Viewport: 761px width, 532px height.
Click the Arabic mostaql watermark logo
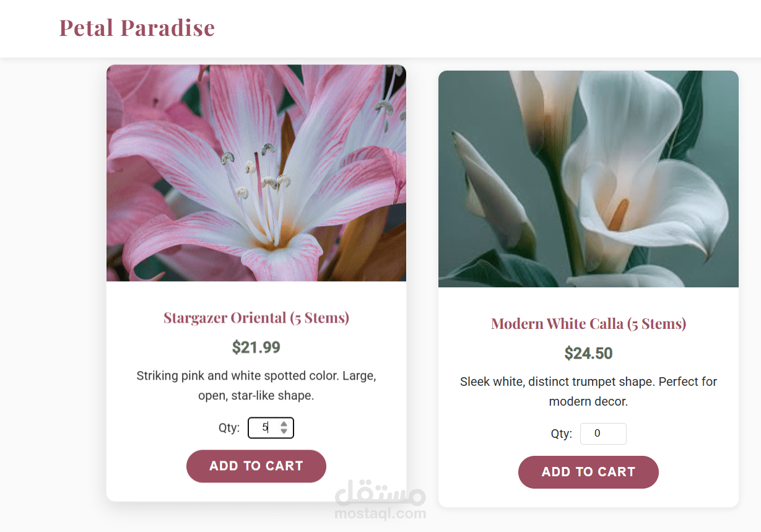[x=380, y=494]
